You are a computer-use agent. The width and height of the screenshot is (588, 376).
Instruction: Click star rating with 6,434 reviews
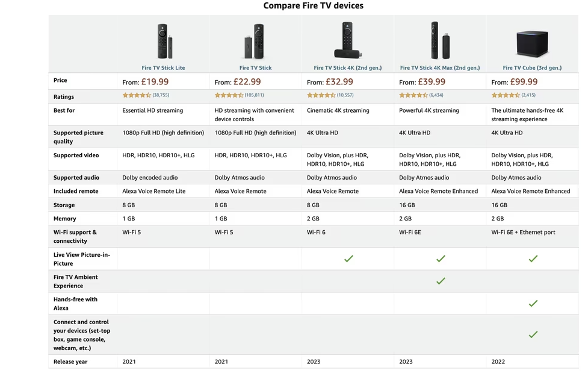tap(413, 95)
